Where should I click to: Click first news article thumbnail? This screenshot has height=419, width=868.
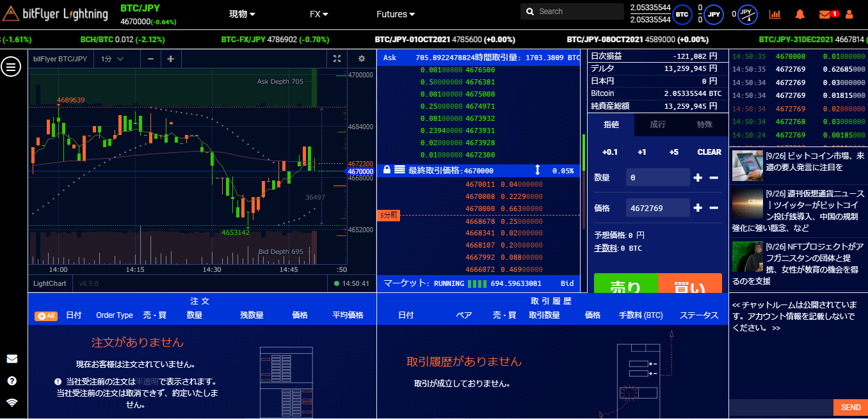coord(747,166)
